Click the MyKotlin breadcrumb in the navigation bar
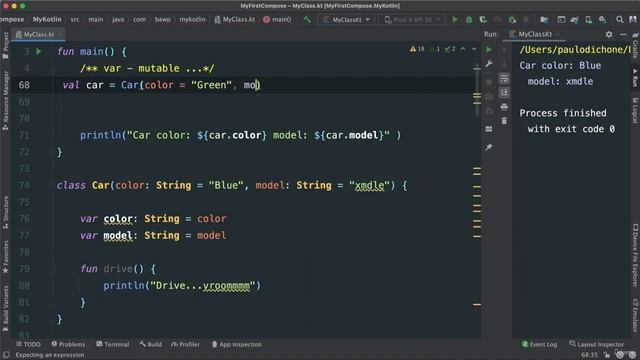 (x=47, y=19)
